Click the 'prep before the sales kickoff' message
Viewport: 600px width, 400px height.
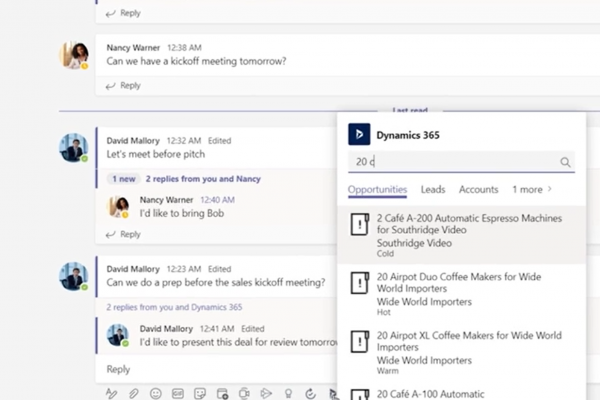216,282
